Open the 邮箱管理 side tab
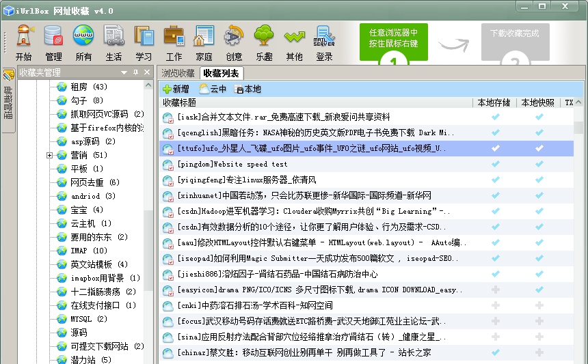588x364 pixels. (8, 100)
